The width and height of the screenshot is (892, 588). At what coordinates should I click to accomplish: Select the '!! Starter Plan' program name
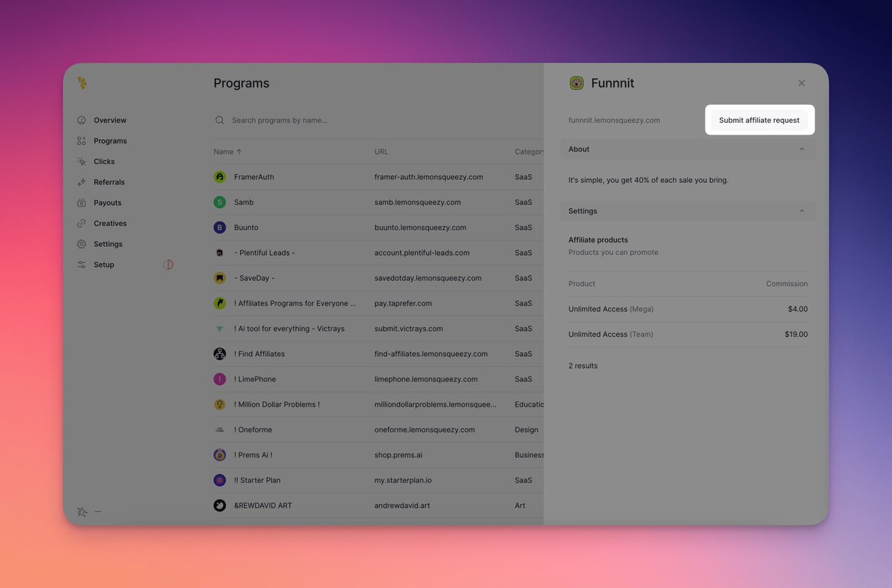(257, 480)
